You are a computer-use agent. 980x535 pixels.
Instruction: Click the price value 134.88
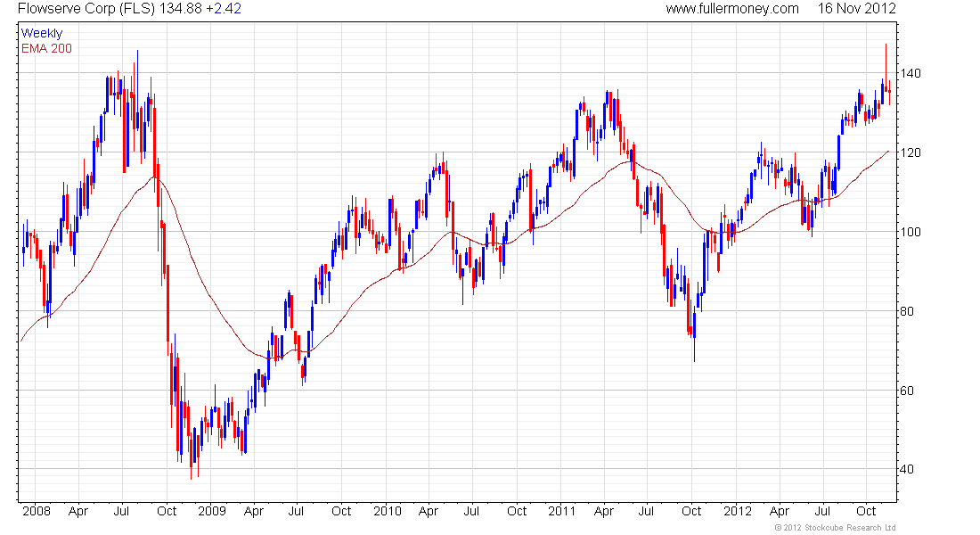click(x=181, y=9)
